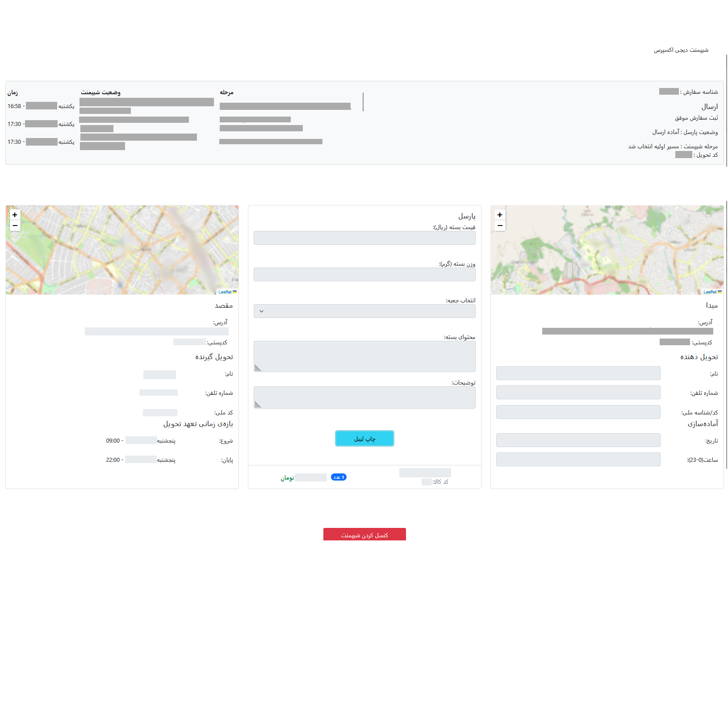Click the 16:58 time entry
728x728 pixels.
pyautogui.click(x=14, y=106)
